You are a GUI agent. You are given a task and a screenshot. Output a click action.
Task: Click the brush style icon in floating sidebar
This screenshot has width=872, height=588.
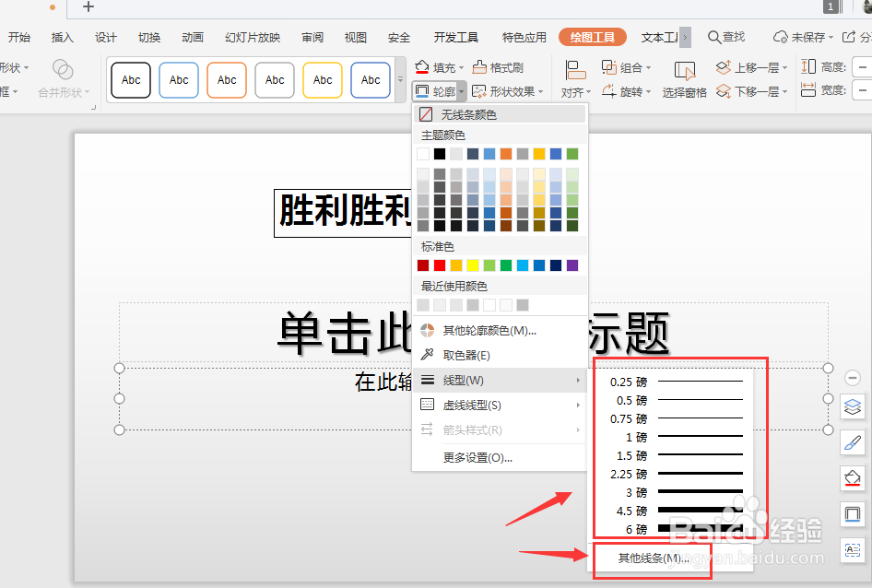(853, 442)
